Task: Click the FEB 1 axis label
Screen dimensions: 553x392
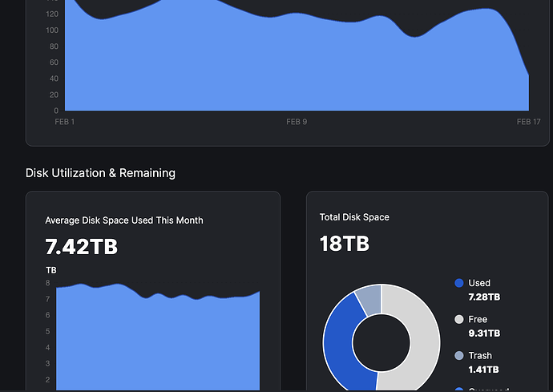Action: click(x=64, y=122)
